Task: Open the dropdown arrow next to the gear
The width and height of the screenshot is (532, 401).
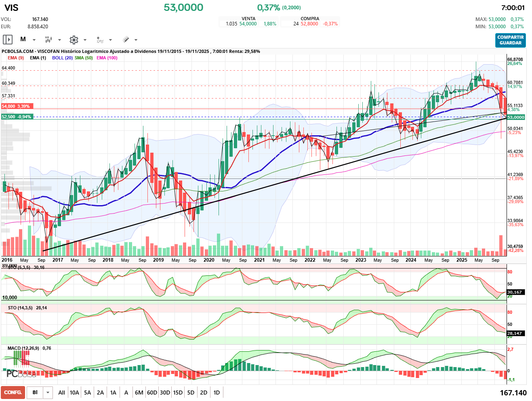Action: 85,40
